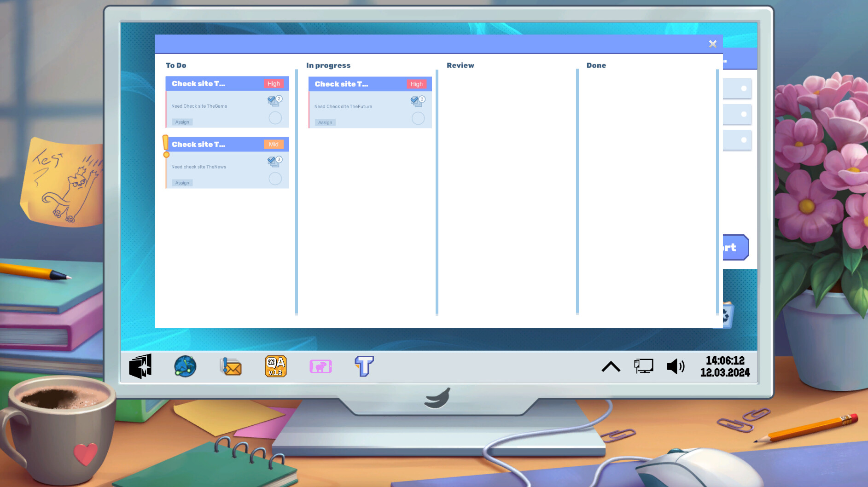
Task: Open the assignee circle on TheGame card
Action: pos(275,118)
